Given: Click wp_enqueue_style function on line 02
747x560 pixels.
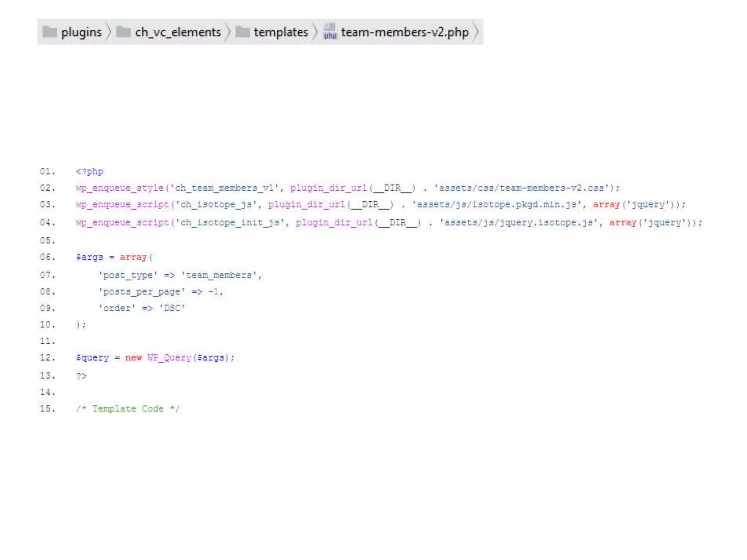Looking at the screenshot, I should click(x=120, y=188).
